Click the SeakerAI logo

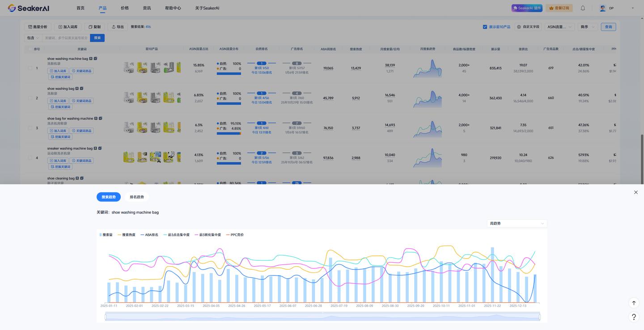[x=28, y=8]
